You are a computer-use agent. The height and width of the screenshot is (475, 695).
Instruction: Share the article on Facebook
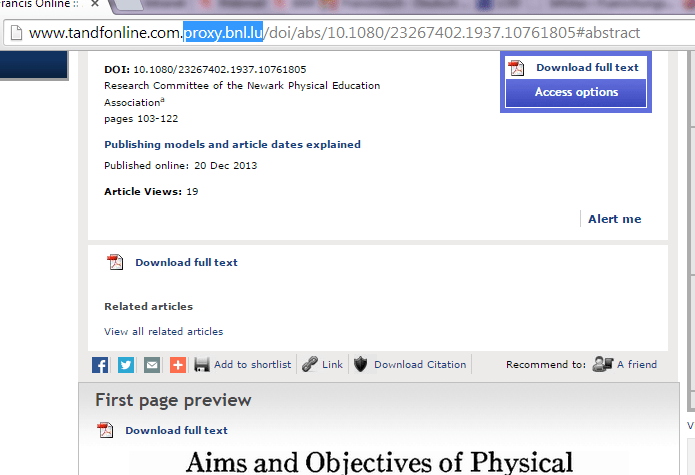[100, 365]
